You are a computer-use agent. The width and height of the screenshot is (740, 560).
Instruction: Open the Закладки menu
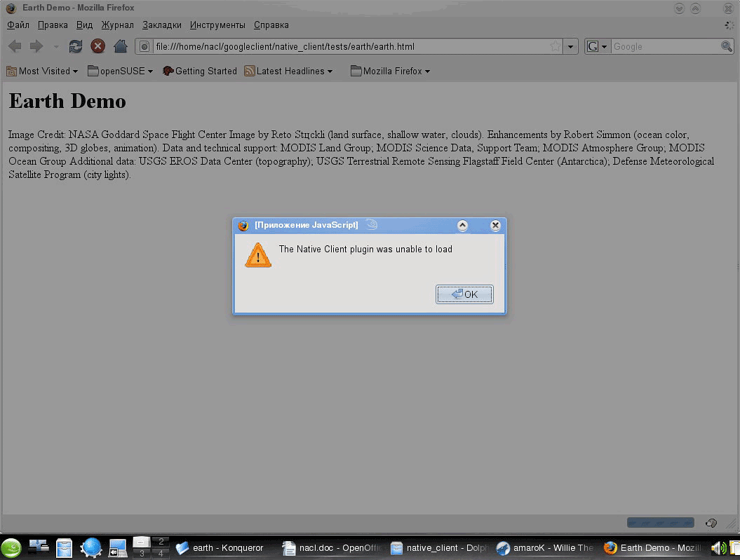click(x=162, y=25)
